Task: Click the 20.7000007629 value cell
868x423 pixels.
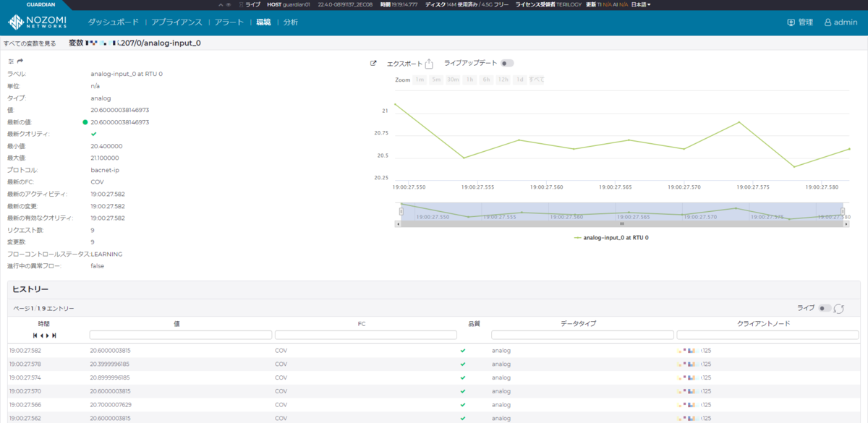Action: pos(110,405)
